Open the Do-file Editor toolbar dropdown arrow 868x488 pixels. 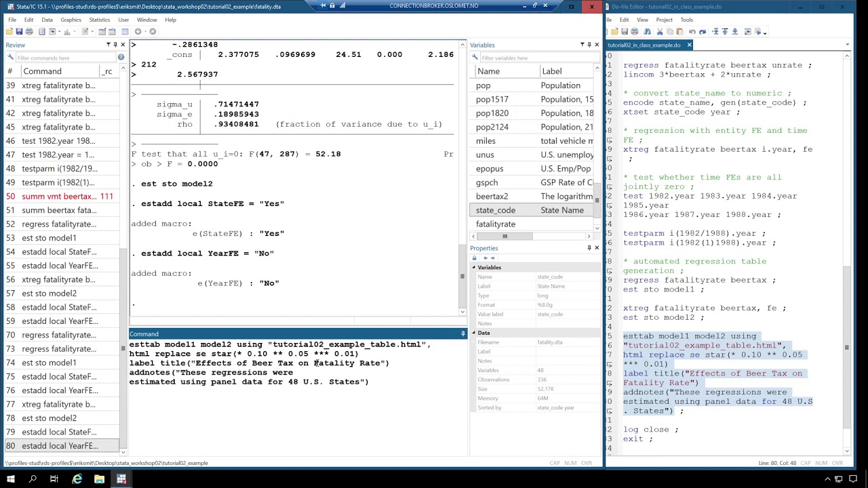pyautogui.click(x=92, y=31)
